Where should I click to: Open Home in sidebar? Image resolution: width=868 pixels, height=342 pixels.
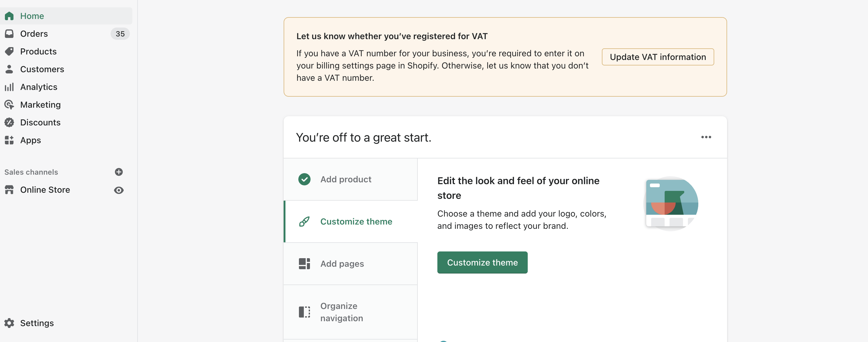(x=66, y=16)
